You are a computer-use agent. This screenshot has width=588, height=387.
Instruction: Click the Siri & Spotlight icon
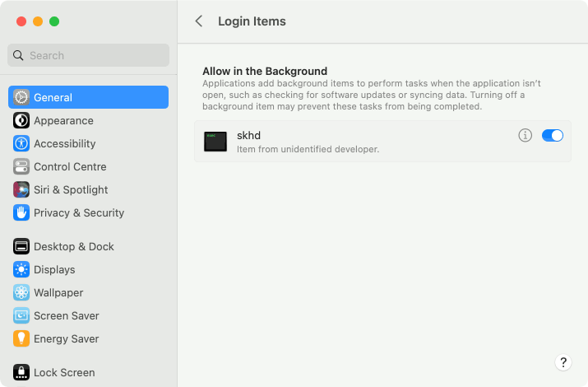point(21,189)
